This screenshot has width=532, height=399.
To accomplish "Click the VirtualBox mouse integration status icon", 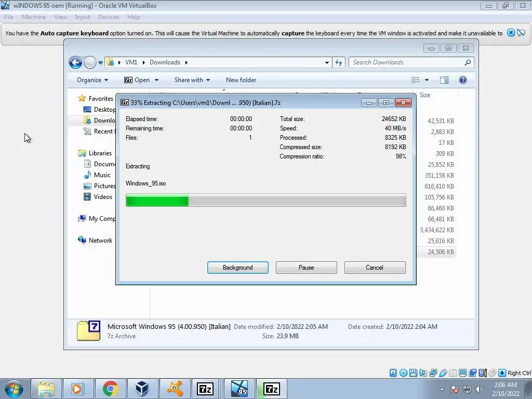I will tap(493, 373).
